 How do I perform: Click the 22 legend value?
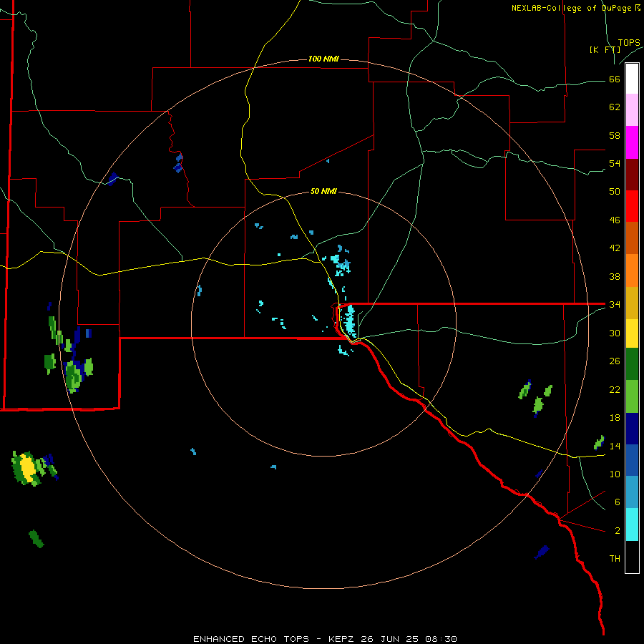pyautogui.click(x=615, y=389)
